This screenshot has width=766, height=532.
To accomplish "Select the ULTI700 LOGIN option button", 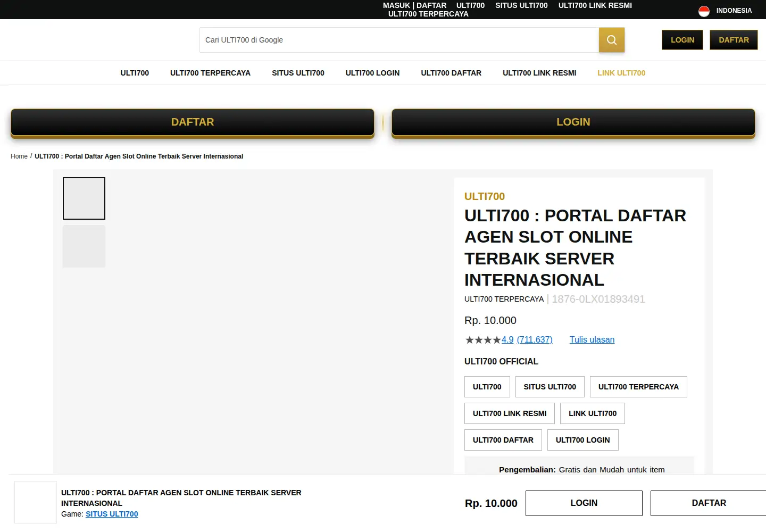I will pyautogui.click(x=583, y=440).
